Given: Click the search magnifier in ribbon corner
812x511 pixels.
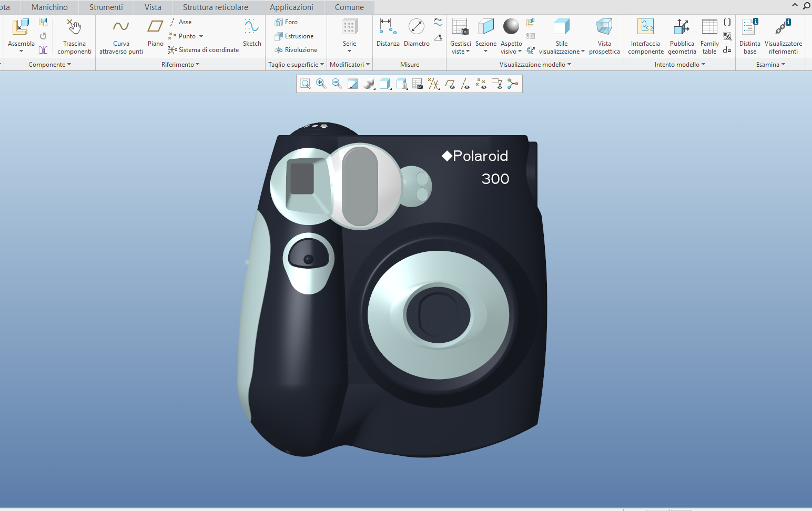Looking at the screenshot, I should 806,6.
